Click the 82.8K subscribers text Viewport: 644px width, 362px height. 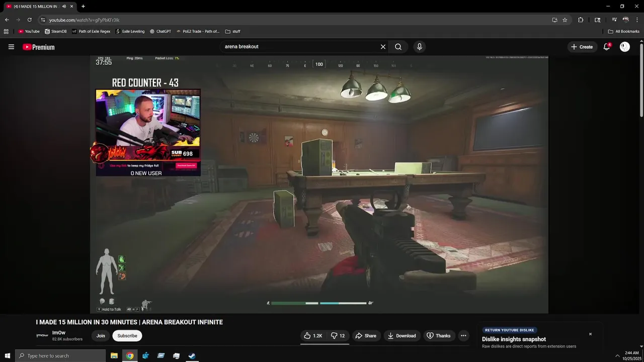tap(67, 339)
